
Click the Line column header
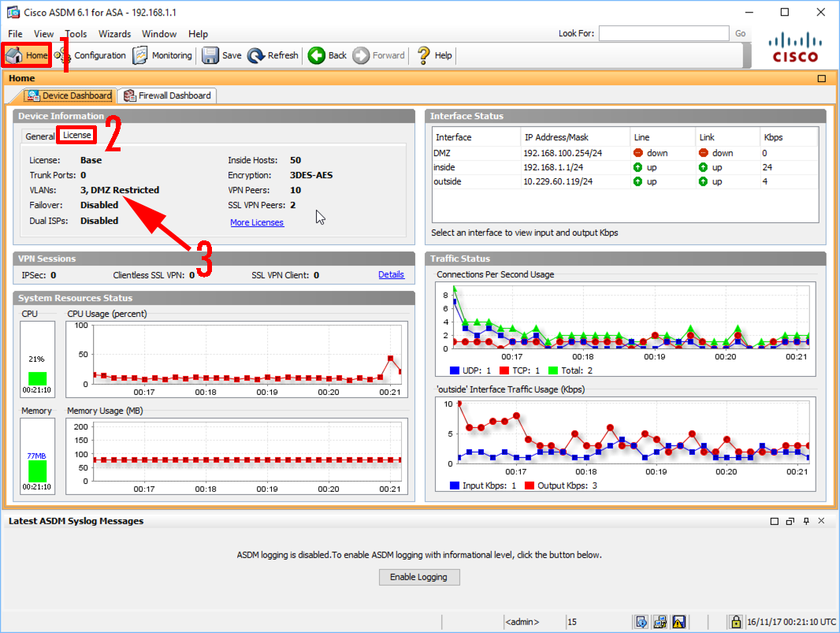pos(663,137)
